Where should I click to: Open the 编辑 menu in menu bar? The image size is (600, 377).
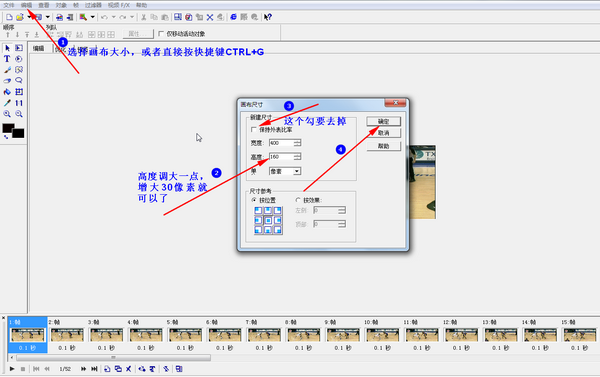(26, 5)
